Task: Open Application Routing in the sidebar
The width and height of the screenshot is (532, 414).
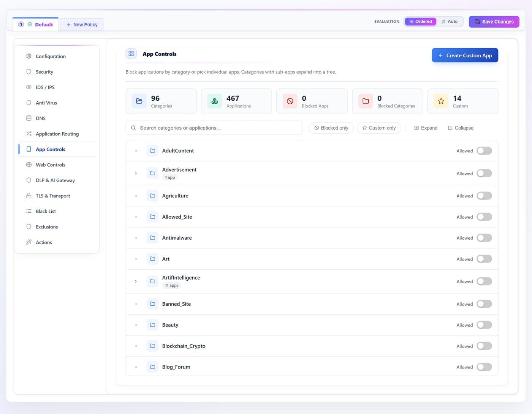Action: point(57,134)
